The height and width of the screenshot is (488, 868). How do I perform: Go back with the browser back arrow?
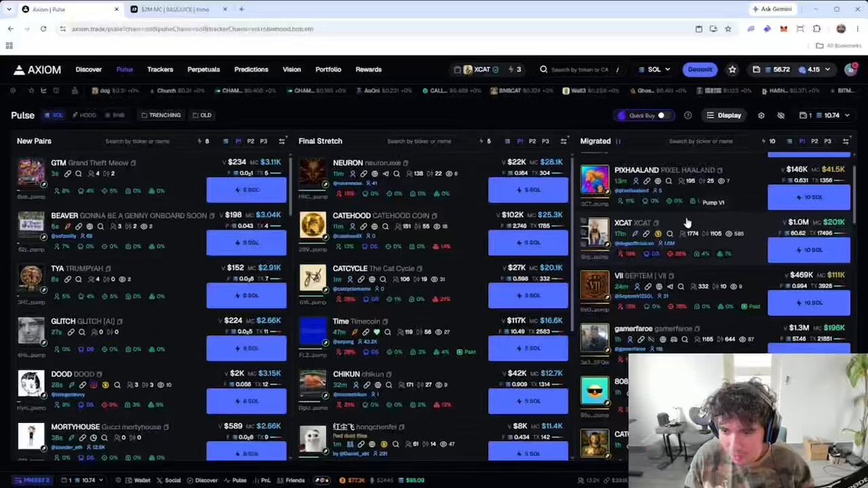click(10, 29)
